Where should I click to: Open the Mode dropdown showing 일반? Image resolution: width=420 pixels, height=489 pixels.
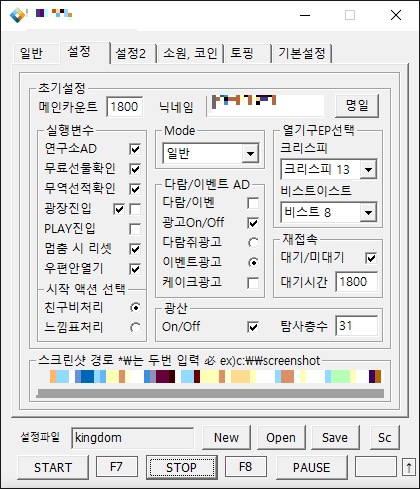pos(210,153)
